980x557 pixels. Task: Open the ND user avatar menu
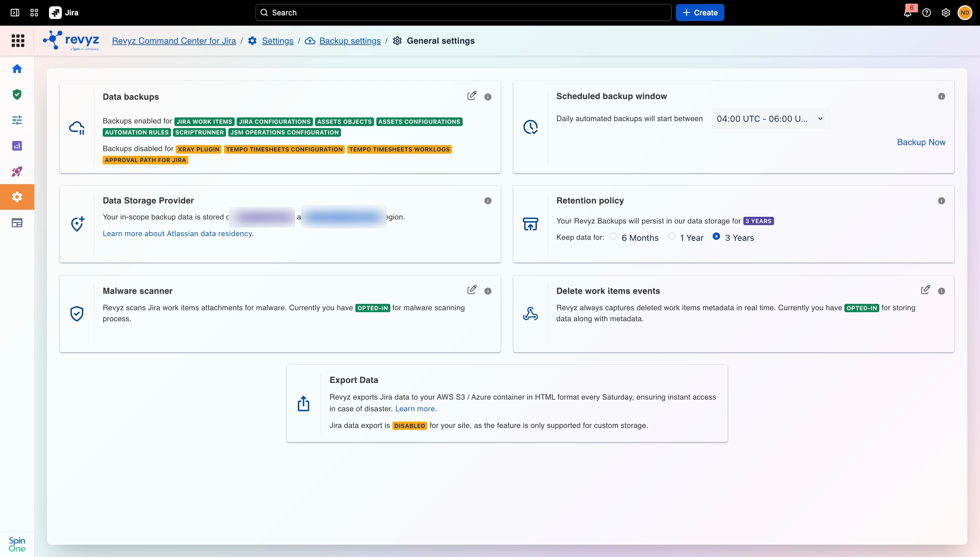pos(965,13)
